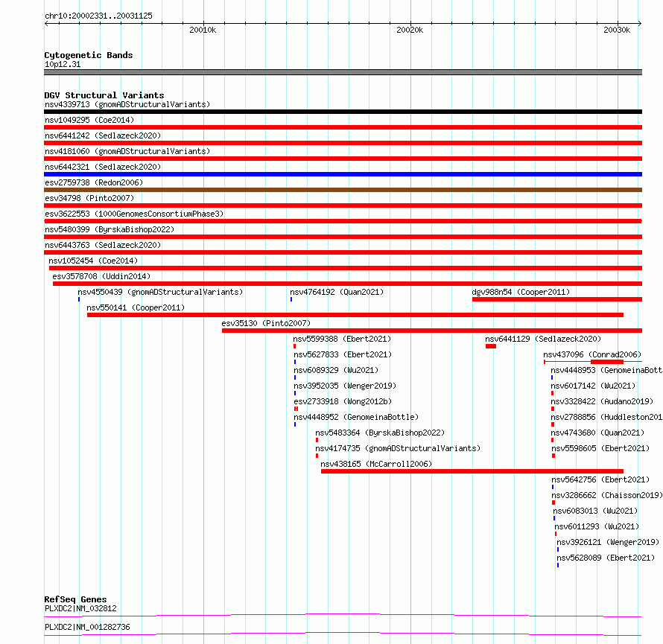Select nsv6089329 (Wu2021) label
The image size is (663, 644).
point(336,370)
